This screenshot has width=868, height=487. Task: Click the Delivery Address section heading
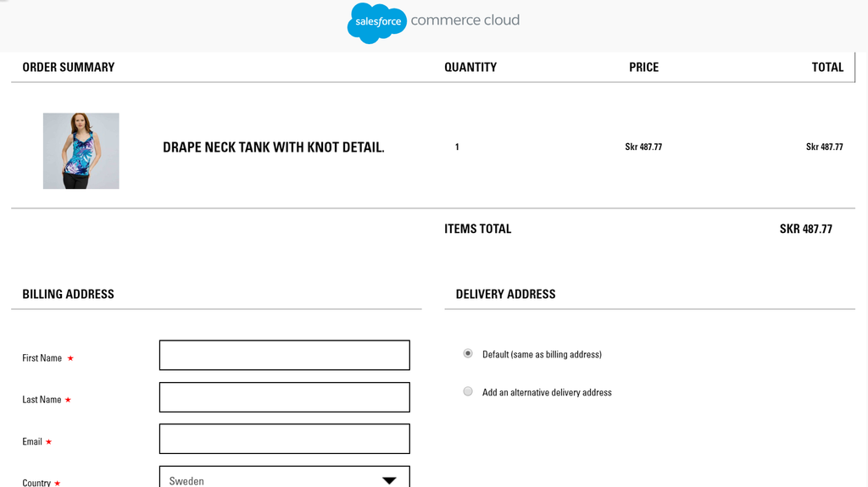pyautogui.click(x=505, y=294)
